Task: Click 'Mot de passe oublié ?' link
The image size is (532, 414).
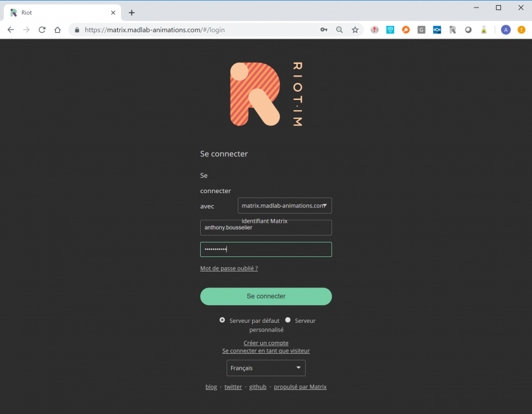Action: 229,268
